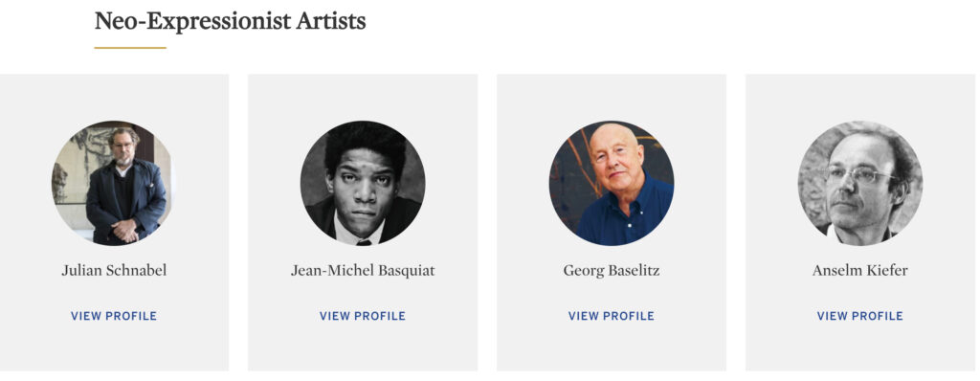The height and width of the screenshot is (381, 980).
Task: Open Anselm Kiefer's grayscale portrait thumbnail
Action: [860, 183]
